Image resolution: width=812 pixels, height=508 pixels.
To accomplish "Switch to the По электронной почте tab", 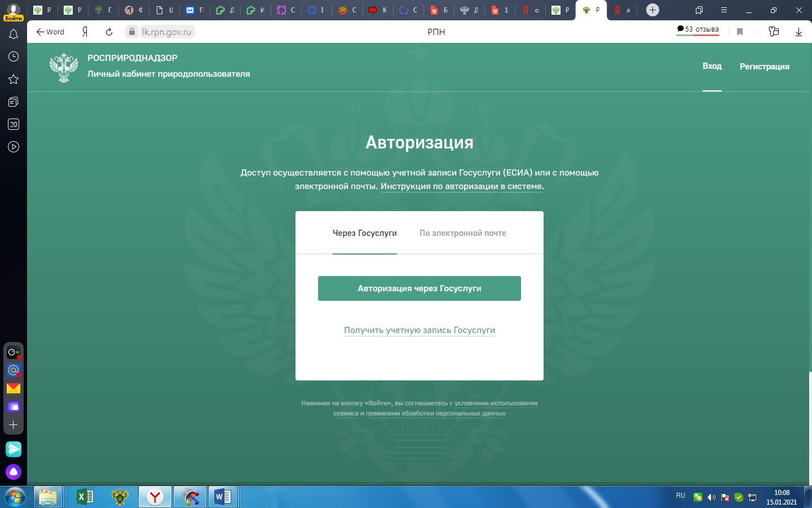I will (x=462, y=233).
